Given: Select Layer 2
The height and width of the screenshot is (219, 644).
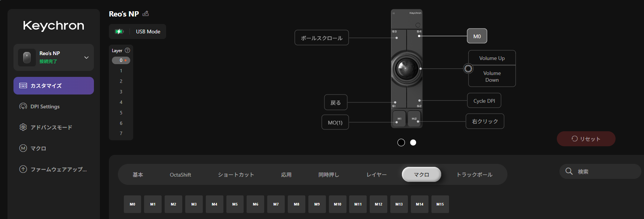Looking at the screenshot, I should pyautogui.click(x=121, y=81).
